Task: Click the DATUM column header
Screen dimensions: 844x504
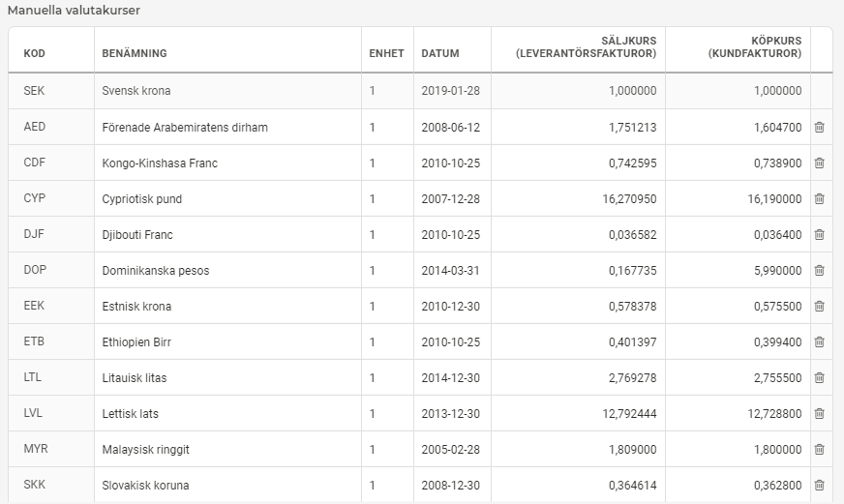Action: pos(440,53)
